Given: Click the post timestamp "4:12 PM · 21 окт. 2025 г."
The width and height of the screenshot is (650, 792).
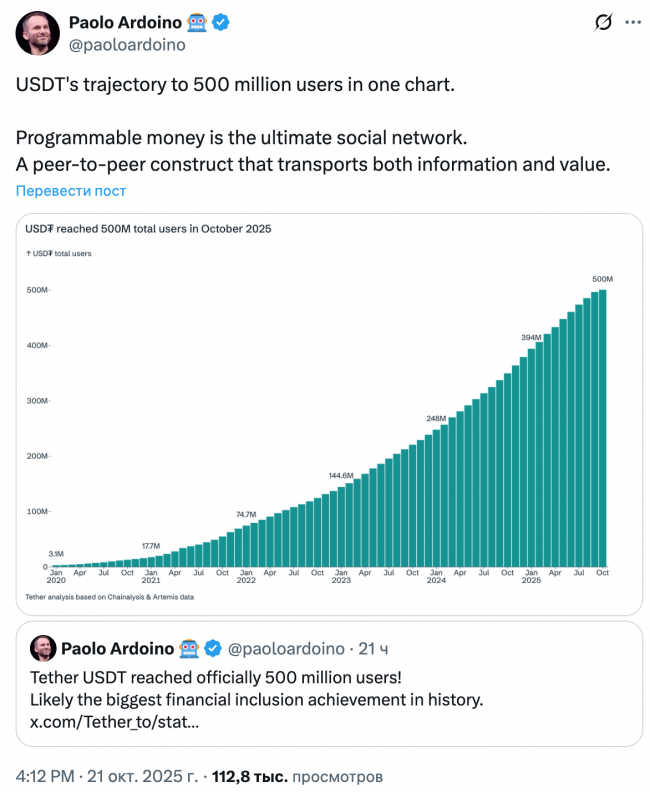Looking at the screenshot, I should tap(107, 775).
